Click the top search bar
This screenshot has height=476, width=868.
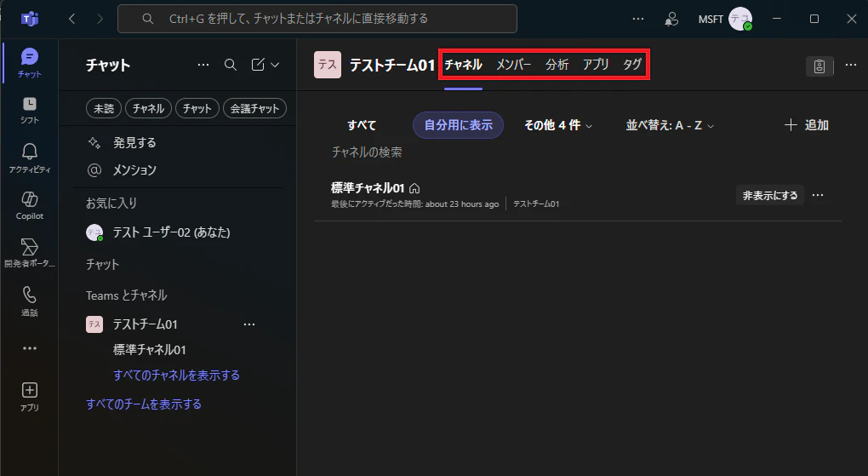pyautogui.click(x=317, y=19)
